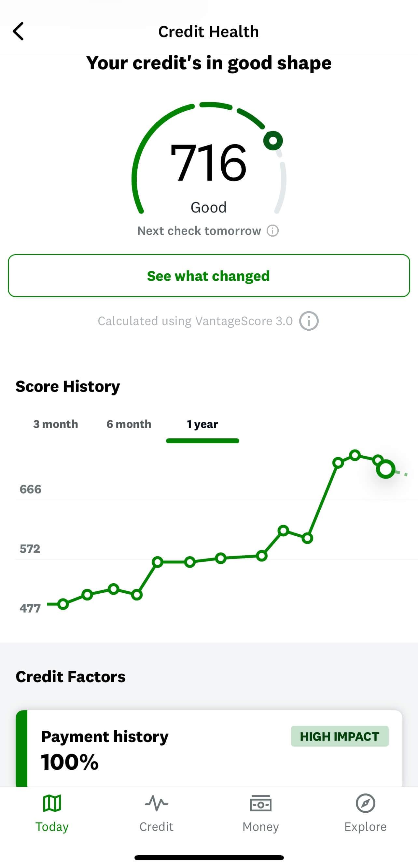Tap the back arrow icon
This screenshot has width=418, height=868.
click(18, 31)
